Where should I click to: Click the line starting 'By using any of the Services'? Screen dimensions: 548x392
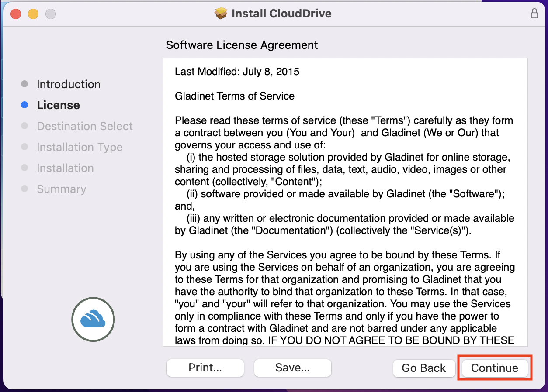(337, 255)
